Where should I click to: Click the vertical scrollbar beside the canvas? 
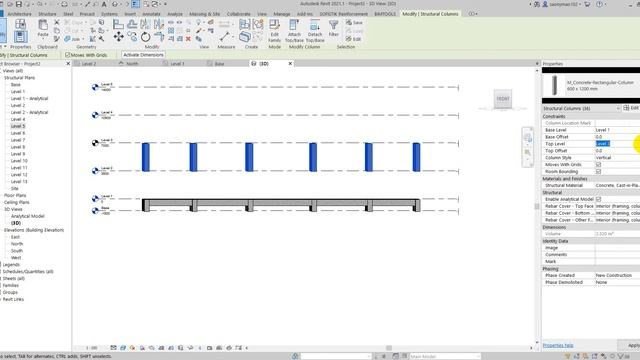(x=537, y=206)
